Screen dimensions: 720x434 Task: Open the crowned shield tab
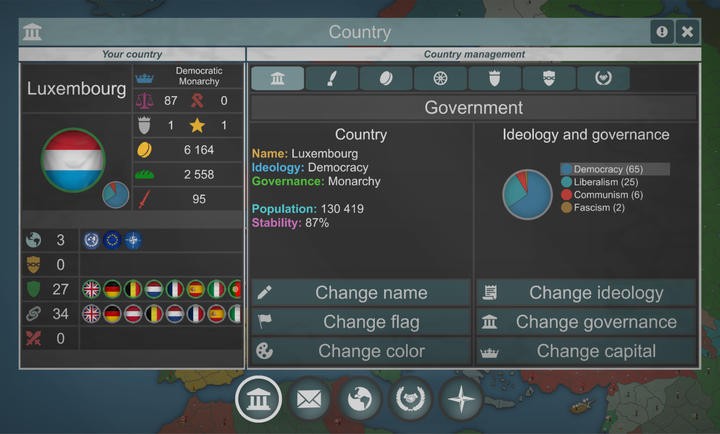pyautogui.click(x=494, y=79)
